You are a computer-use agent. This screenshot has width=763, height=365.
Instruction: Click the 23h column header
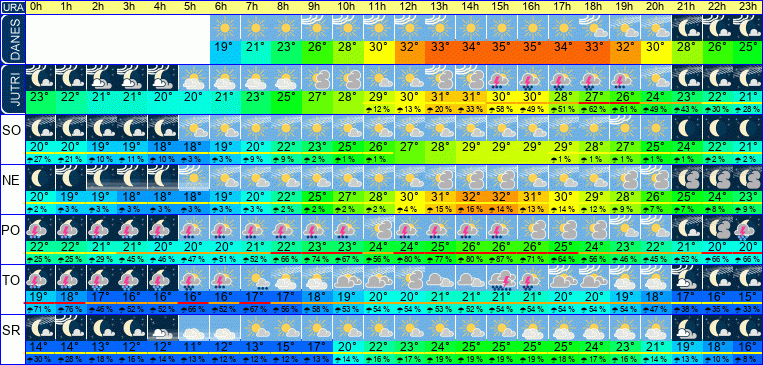pyautogui.click(x=748, y=7)
